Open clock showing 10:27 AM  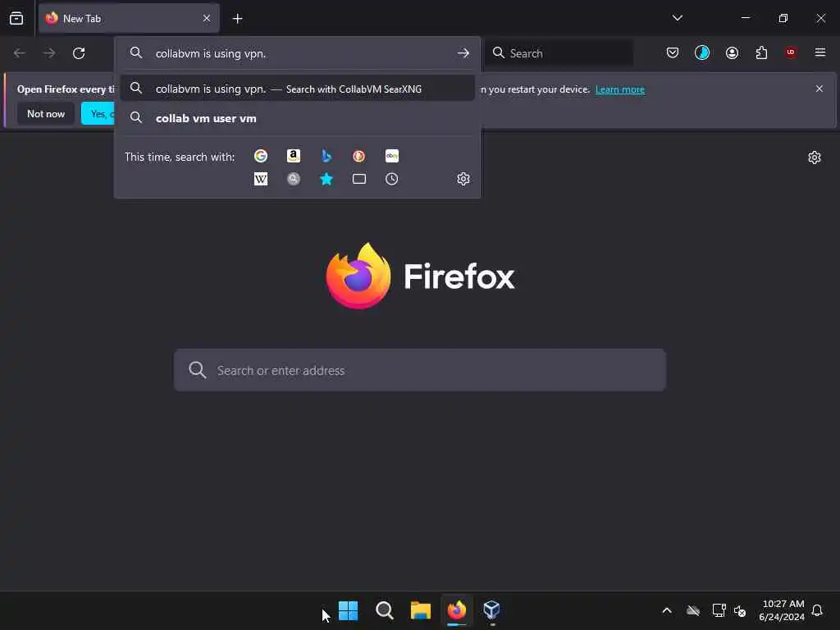click(x=782, y=610)
